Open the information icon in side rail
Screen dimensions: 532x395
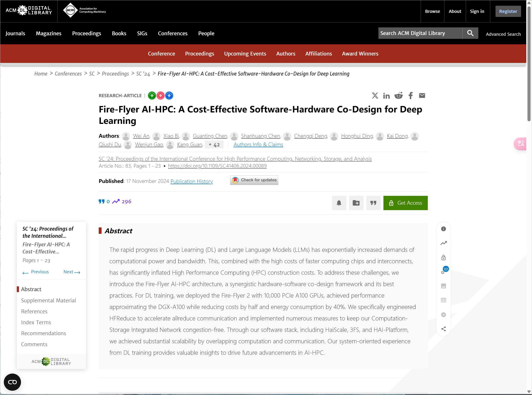[444, 229]
